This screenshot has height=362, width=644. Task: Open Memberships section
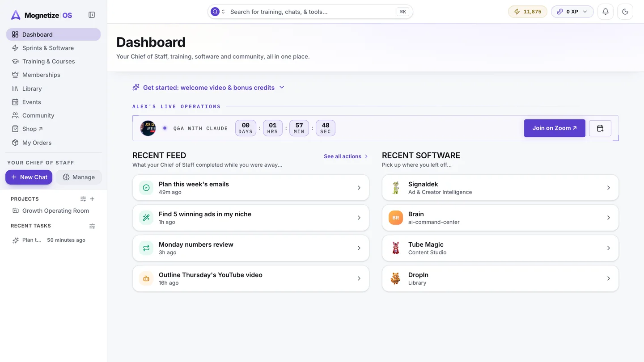tap(53, 75)
